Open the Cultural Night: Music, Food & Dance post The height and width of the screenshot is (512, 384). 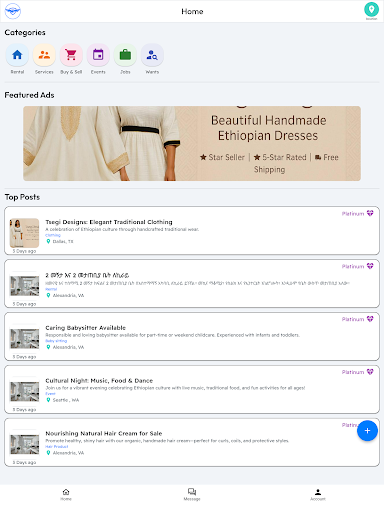click(x=192, y=389)
